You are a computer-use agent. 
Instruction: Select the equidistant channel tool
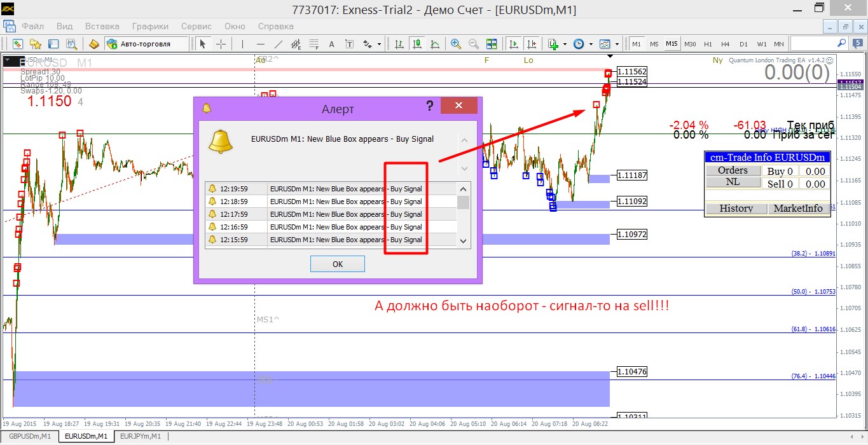click(x=296, y=44)
